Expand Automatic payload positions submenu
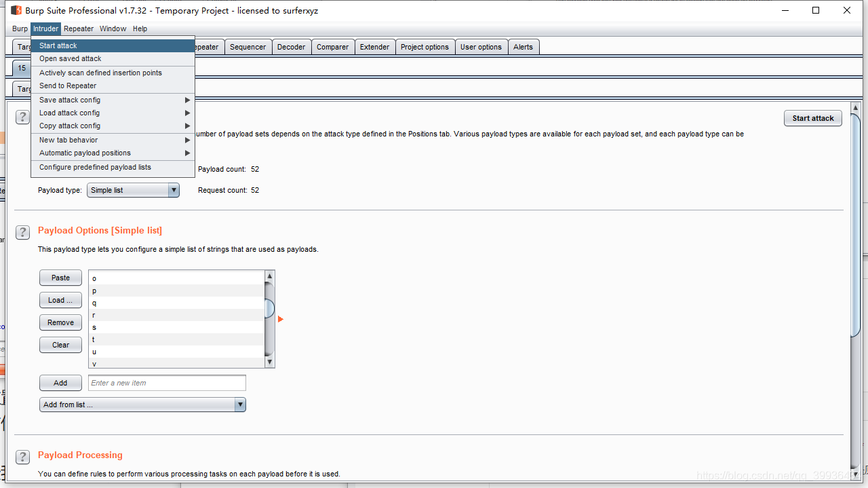 click(x=113, y=153)
